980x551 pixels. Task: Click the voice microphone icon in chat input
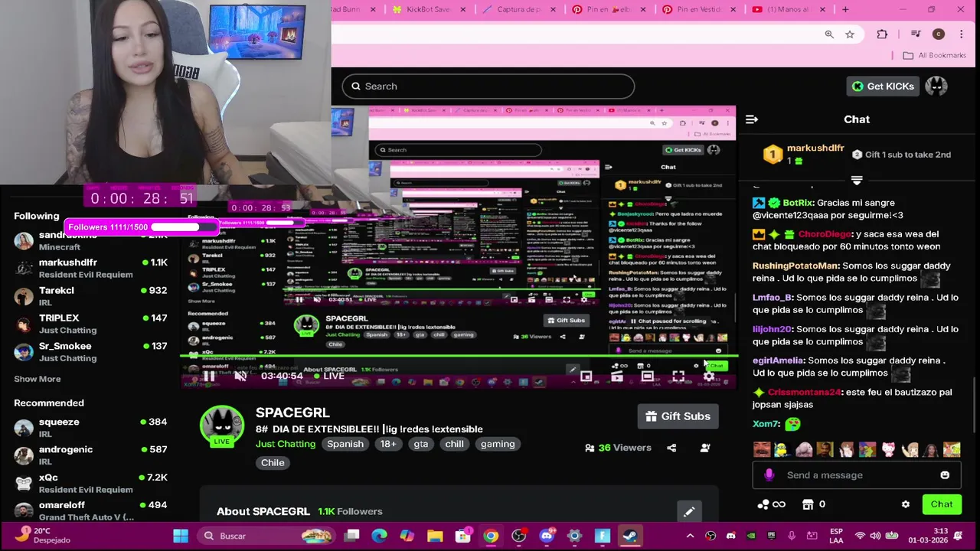pyautogui.click(x=769, y=475)
